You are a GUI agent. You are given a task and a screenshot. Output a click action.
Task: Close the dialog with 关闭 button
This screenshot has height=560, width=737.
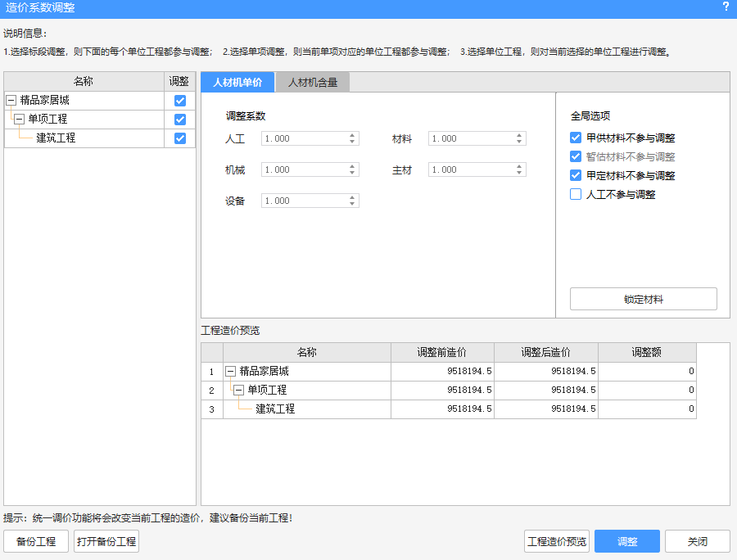coord(698,541)
